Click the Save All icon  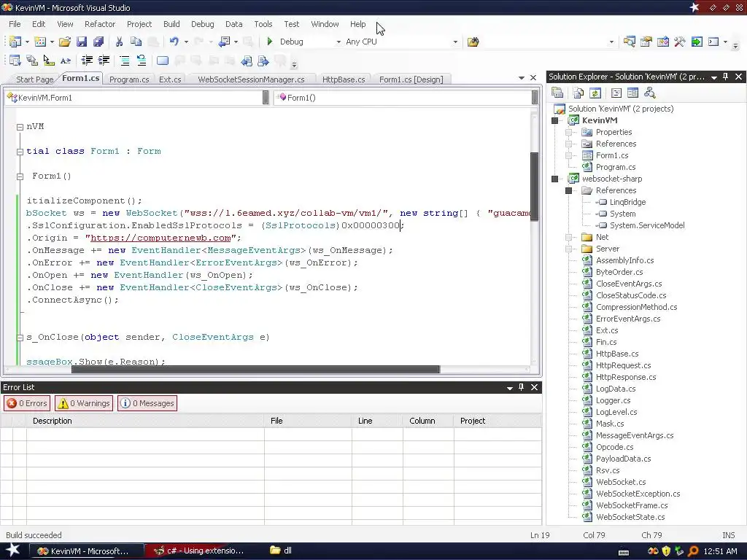coord(98,42)
